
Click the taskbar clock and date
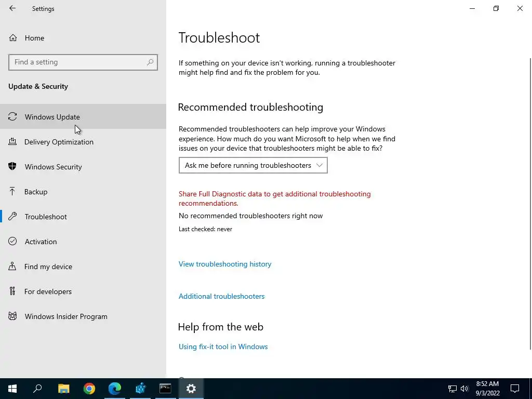(487, 389)
